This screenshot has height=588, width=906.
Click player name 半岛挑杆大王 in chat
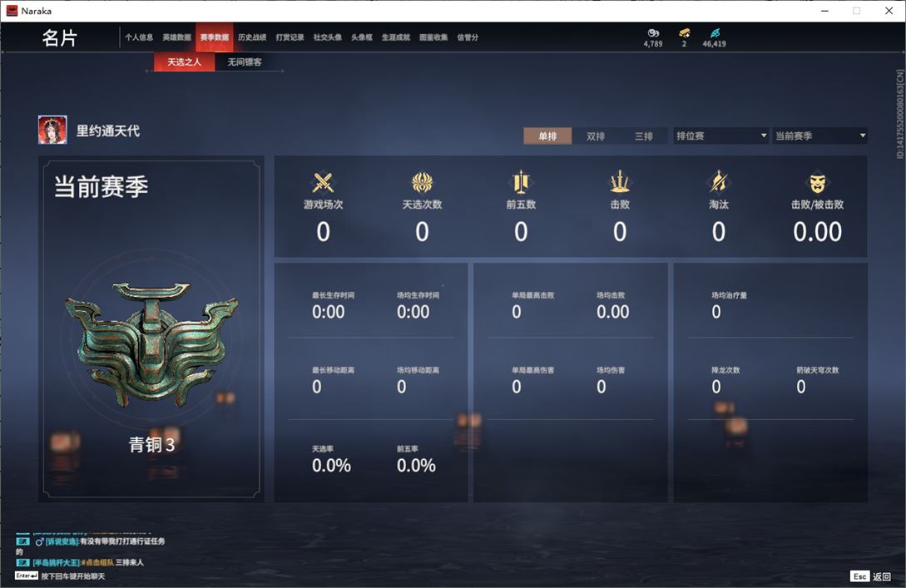click(56, 562)
